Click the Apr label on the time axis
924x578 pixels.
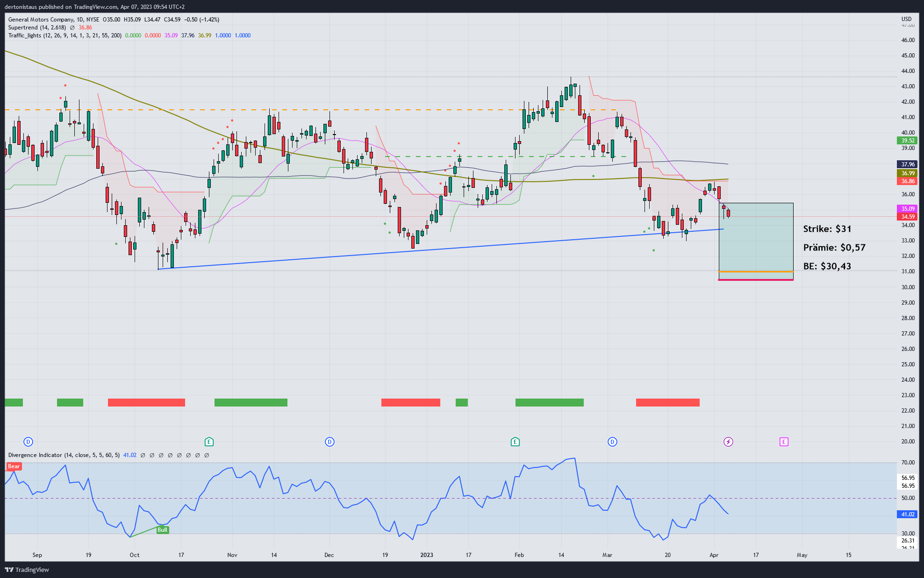[x=714, y=555]
